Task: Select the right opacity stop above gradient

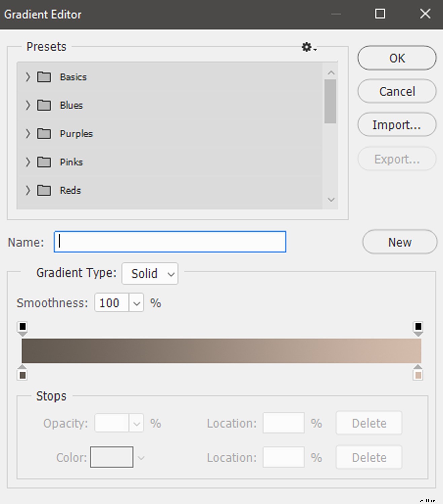Action: click(x=418, y=327)
